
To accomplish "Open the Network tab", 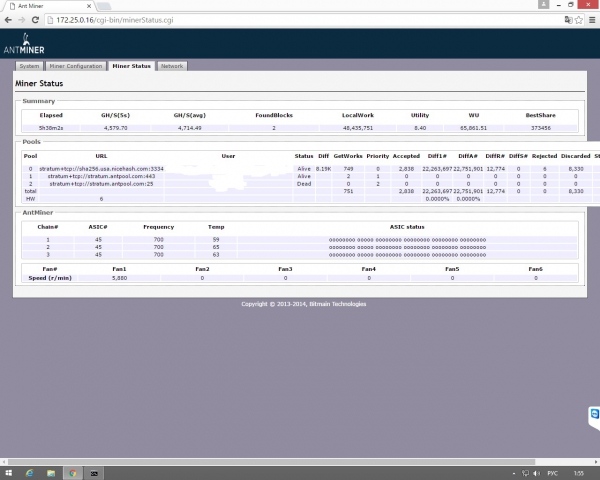I will 172,66.
